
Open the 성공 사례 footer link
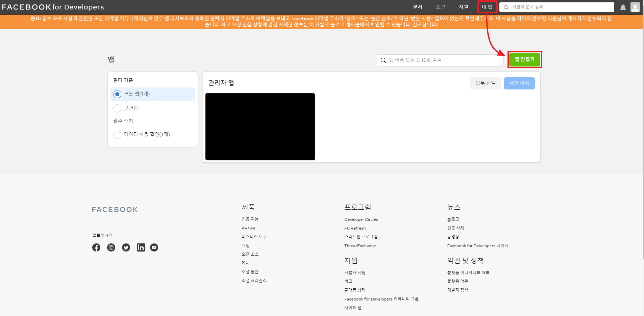point(456,228)
